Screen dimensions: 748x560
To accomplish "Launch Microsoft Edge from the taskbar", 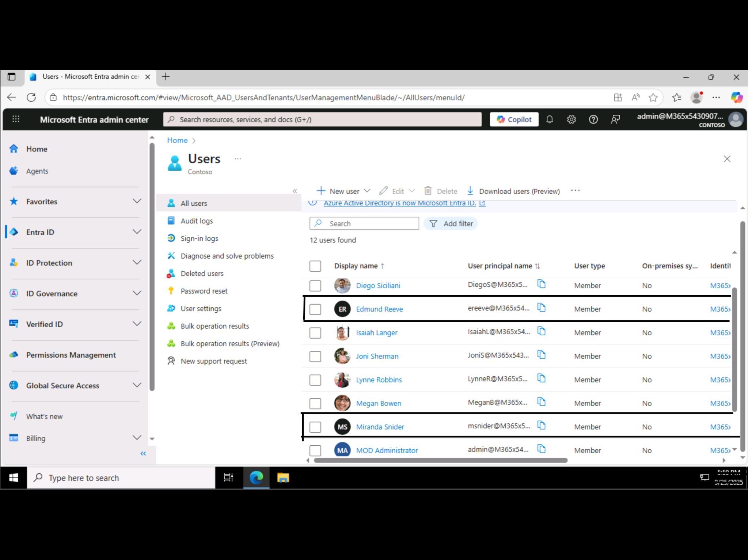I will (256, 477).
